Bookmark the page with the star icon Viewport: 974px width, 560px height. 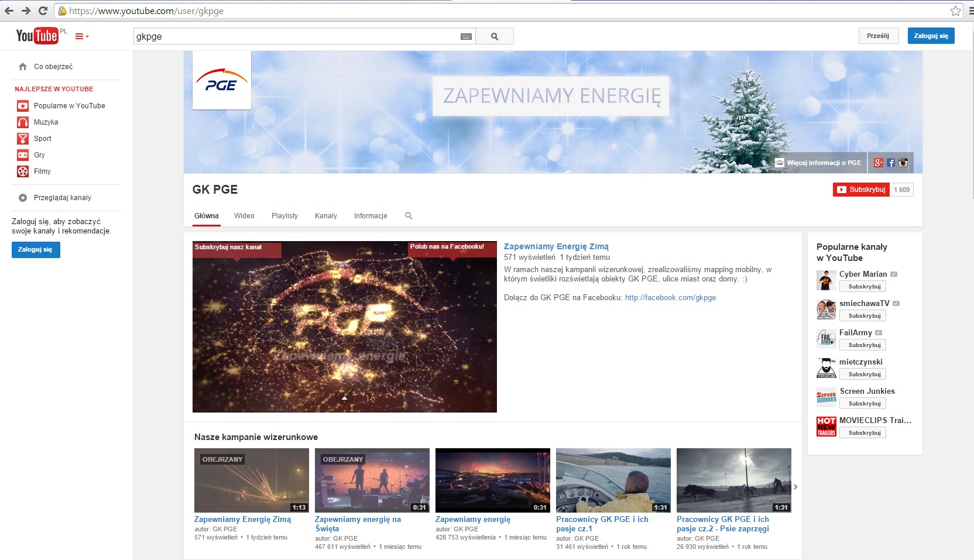[x=956, y=11]
